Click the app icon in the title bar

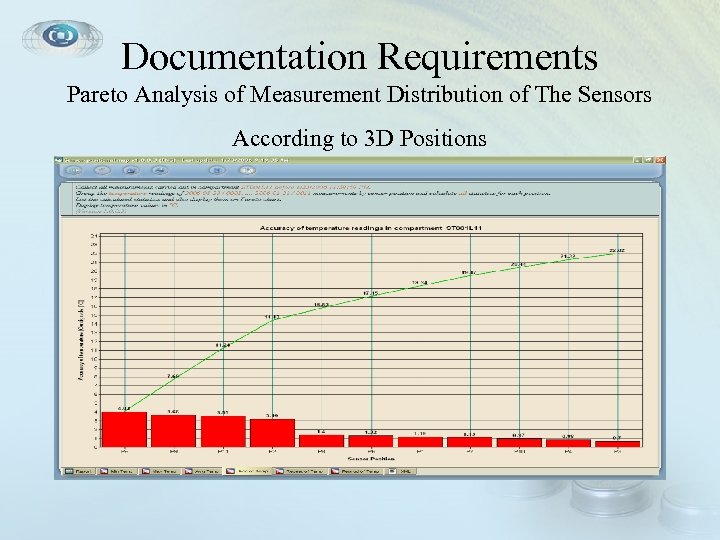[58, 160]
